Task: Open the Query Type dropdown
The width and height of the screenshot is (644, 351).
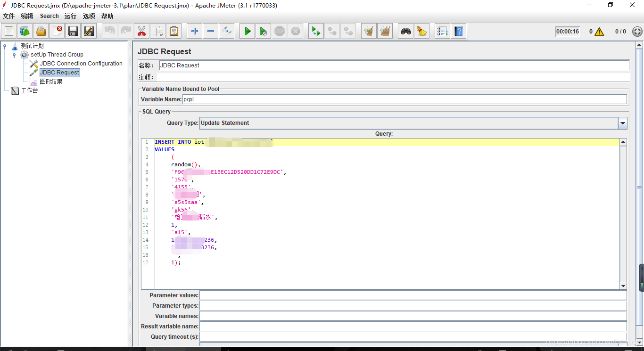Action: pos(623,123)
